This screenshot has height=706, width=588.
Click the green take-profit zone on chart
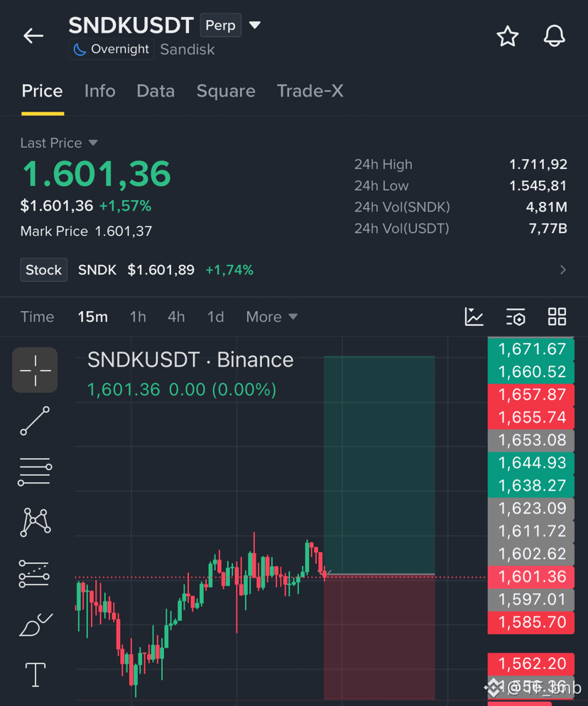pos(379,465)
